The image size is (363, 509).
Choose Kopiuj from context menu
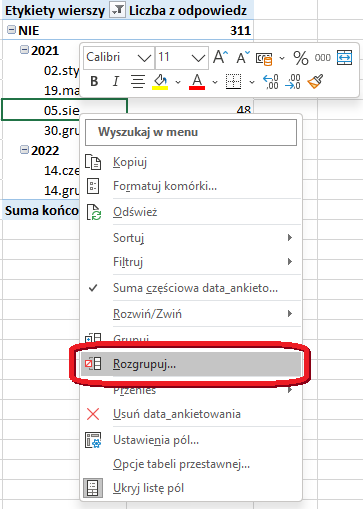(x=191, y=162)
